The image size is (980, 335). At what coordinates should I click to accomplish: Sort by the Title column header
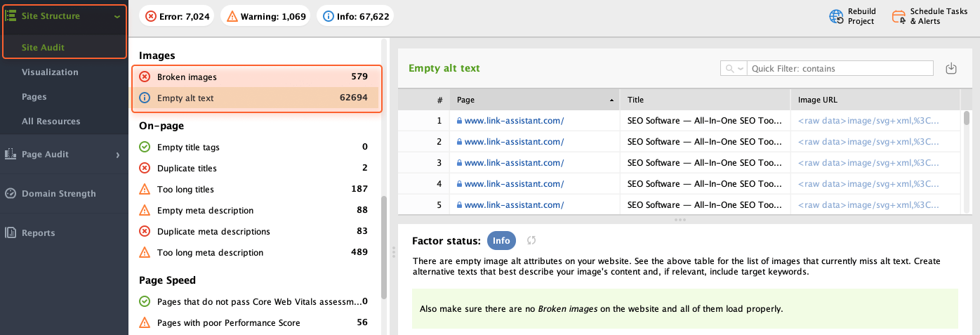pyautogui.click(x=705, y=100)
